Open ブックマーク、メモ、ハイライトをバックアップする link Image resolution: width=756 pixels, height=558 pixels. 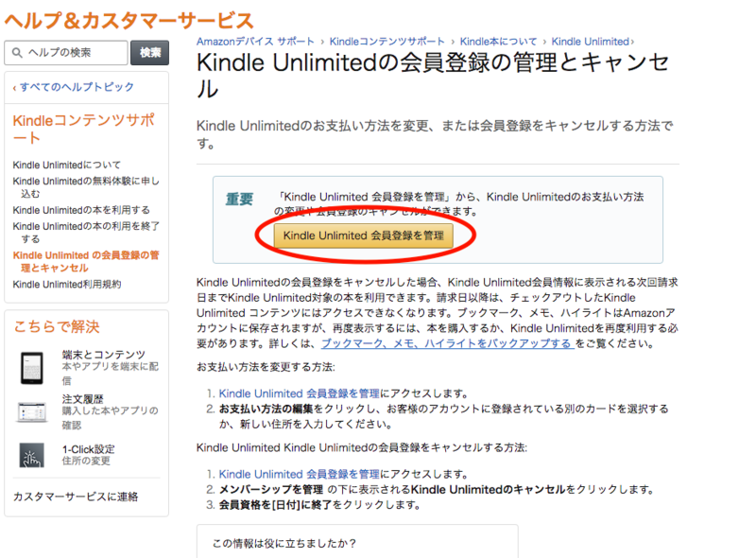pyautogui.click(x=447, y=343)
